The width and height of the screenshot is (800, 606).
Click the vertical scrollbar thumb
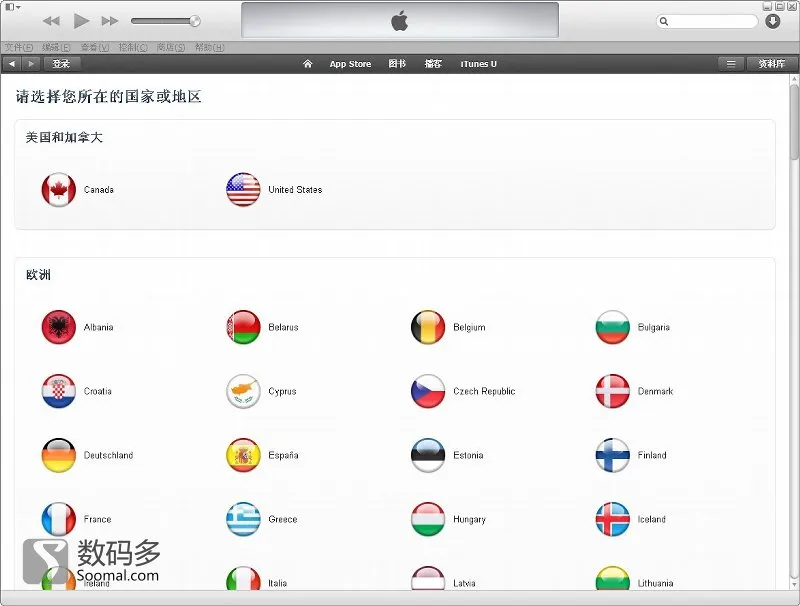click(x=794, y=122)
